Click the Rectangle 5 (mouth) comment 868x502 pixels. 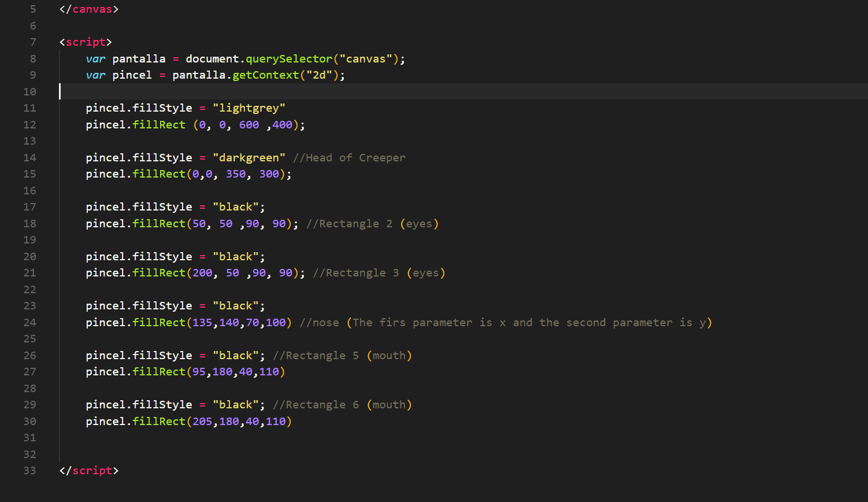click(x=343, y=355)
